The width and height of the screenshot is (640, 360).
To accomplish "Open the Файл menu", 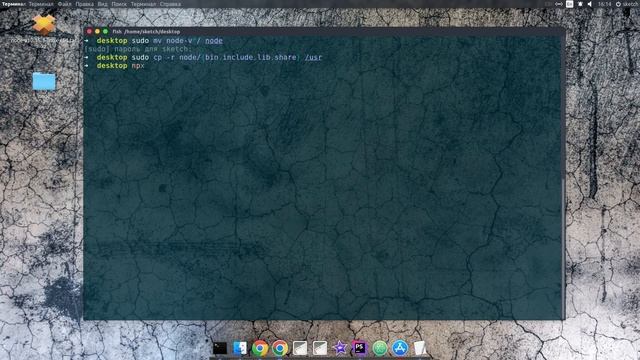I will [x=64, y=4].
